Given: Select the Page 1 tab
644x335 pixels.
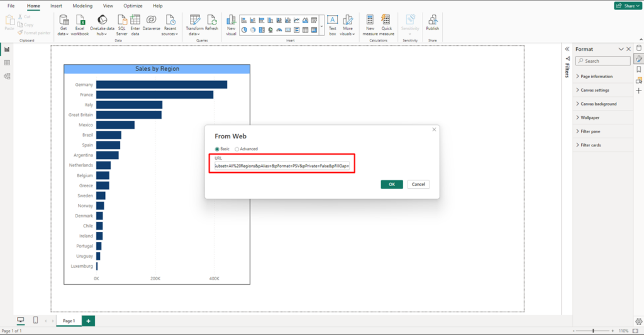Looking at the screenshot, I should (x=69, y=321).
